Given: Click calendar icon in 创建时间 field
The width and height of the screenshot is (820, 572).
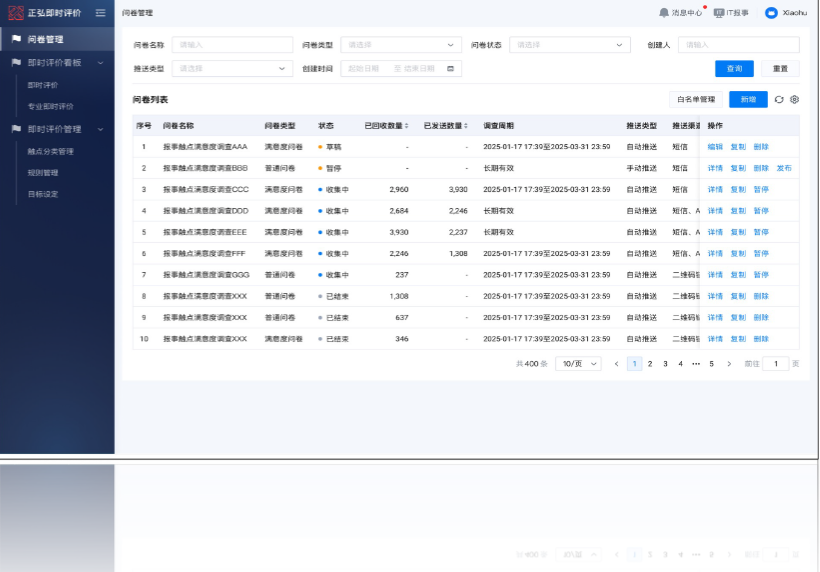Looking at the screenshot, I should point(450,69).
